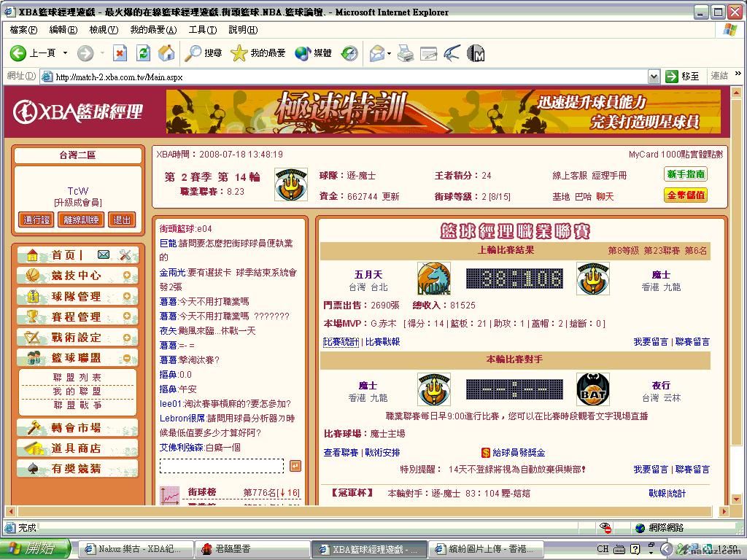Open the 檔案 menu
Screen dimensions: 747x560
(x=23, y=30)
